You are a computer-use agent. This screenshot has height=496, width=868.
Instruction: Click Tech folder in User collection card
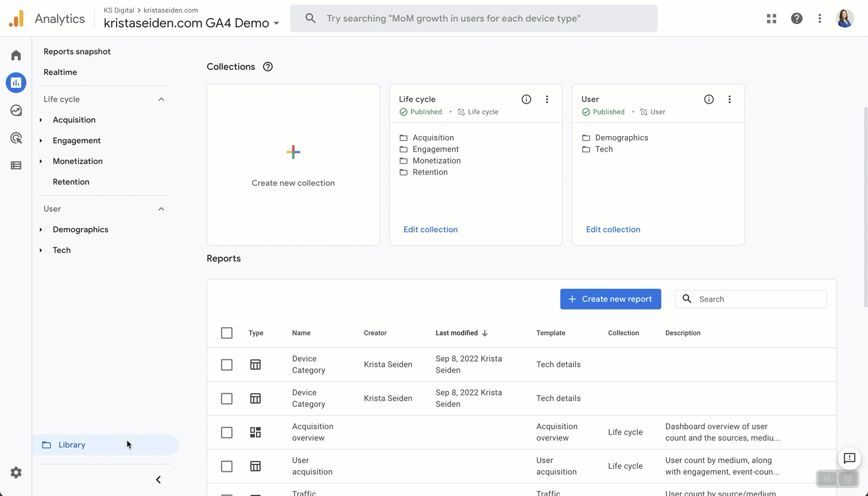[604, 149]
